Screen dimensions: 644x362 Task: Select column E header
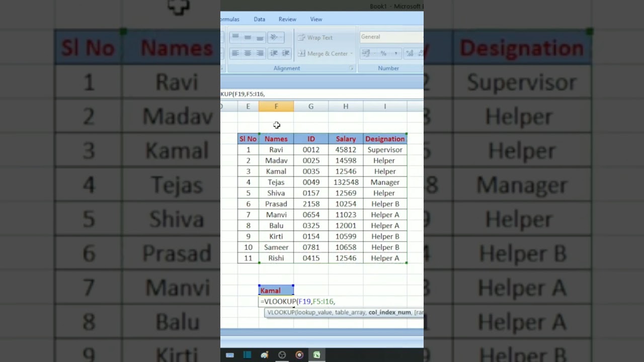coord(248,107)
